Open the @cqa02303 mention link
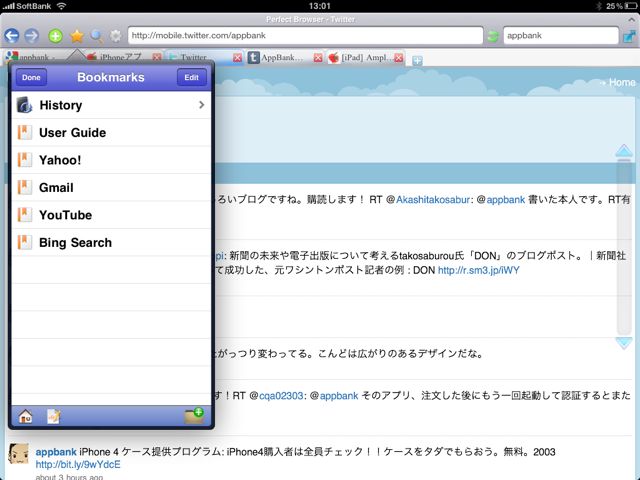640x480 pixels. point(281,396)
